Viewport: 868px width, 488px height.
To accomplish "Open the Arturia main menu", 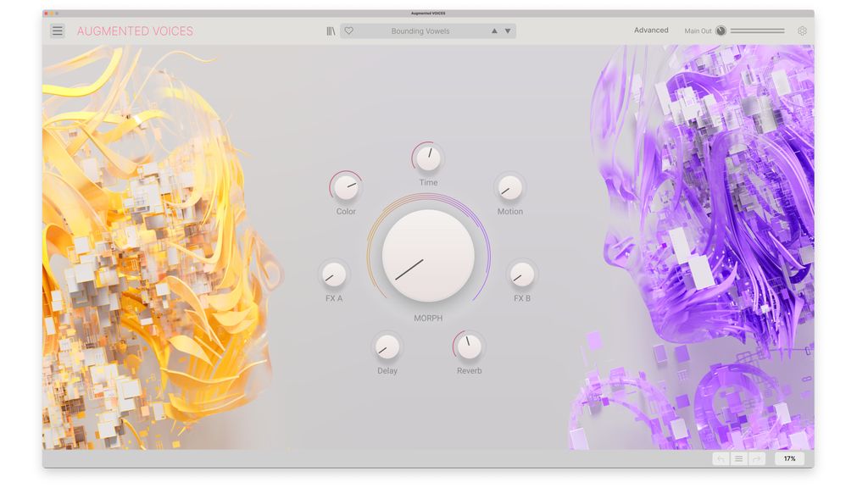I will [x=58, y=30].
